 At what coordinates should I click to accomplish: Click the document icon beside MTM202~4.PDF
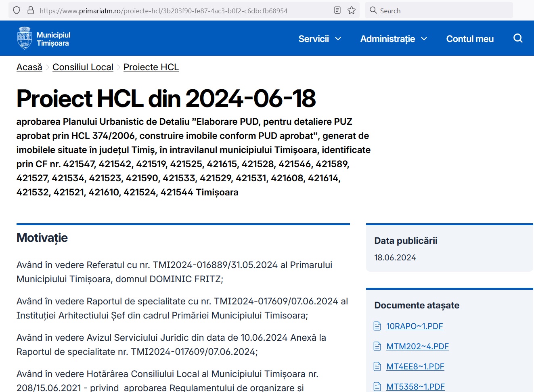377,346
